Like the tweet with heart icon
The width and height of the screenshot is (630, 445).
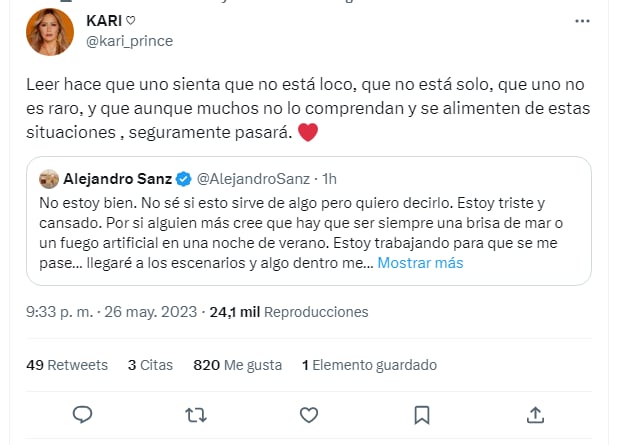click(x=310, y=414)
